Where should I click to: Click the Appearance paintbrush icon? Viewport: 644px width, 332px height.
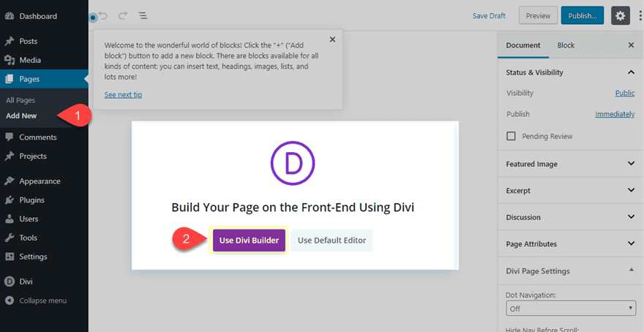pyautogui.click(x=10, y=181)
